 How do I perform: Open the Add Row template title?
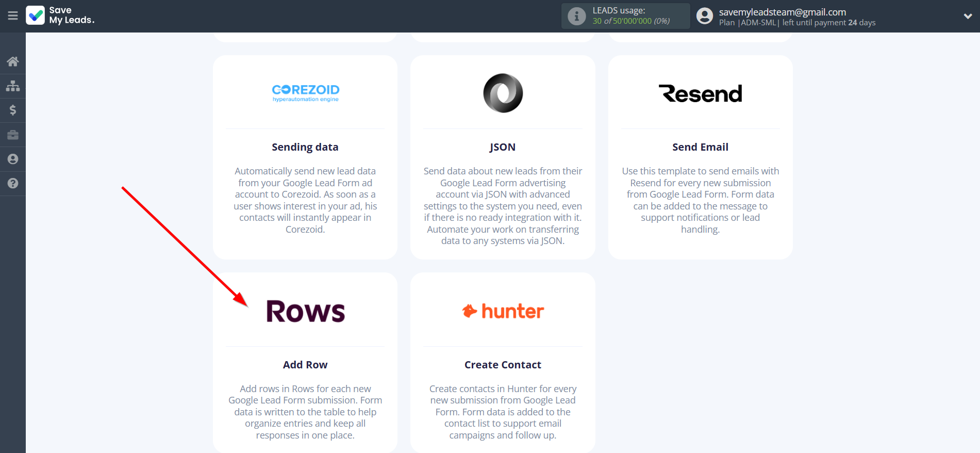tap(305, 365)
